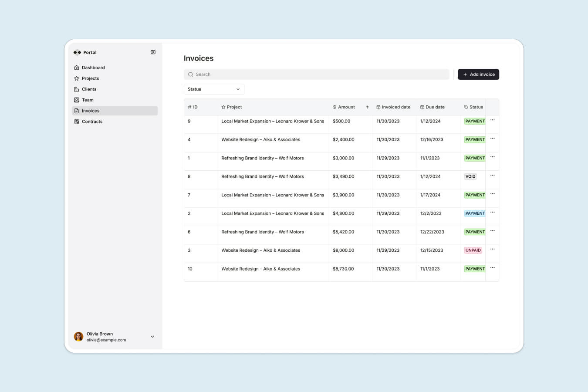Click the Projects star icon in sidebar

pyautogui.click(x=77, y=78)
